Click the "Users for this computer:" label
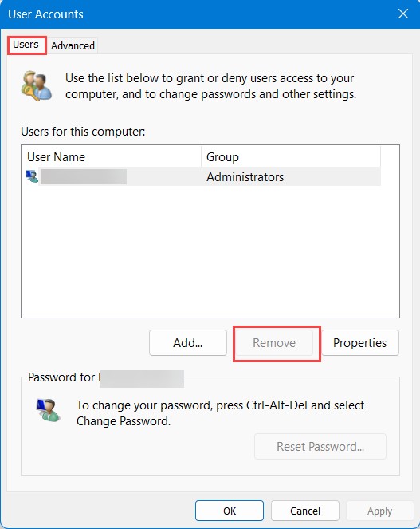Image resolution: width=420 pixels, height=529 pixels. [83, 131]
